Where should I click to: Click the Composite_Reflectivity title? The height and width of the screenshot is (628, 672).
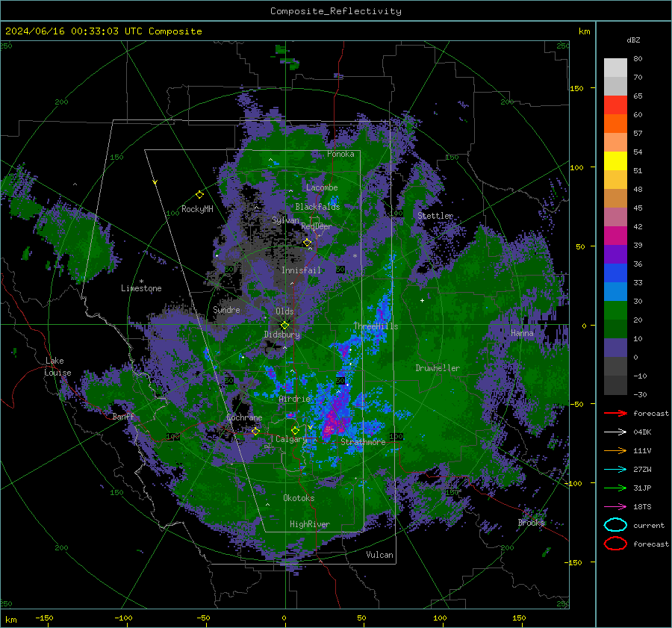coord(336,11)
